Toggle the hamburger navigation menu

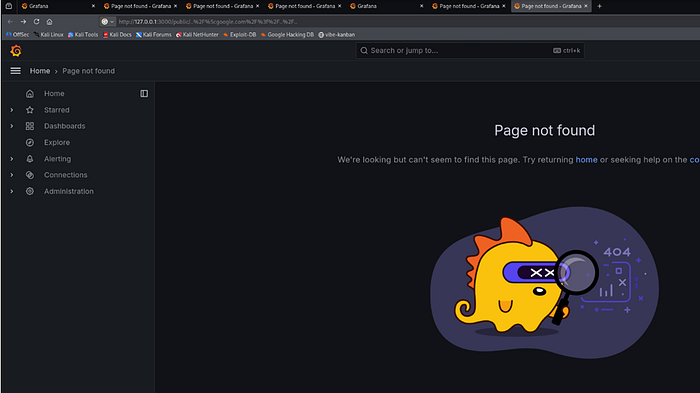click(16, 71)
